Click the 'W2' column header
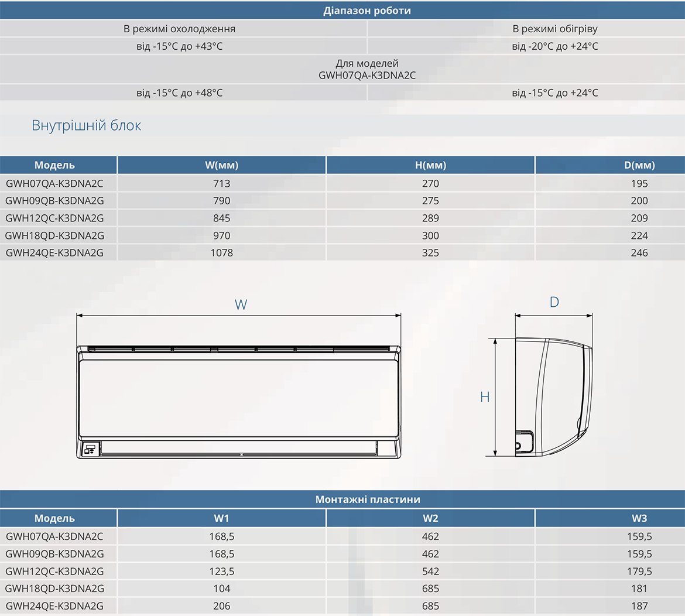Viewport: 685px width, 616px height. (x=430, y=518)
